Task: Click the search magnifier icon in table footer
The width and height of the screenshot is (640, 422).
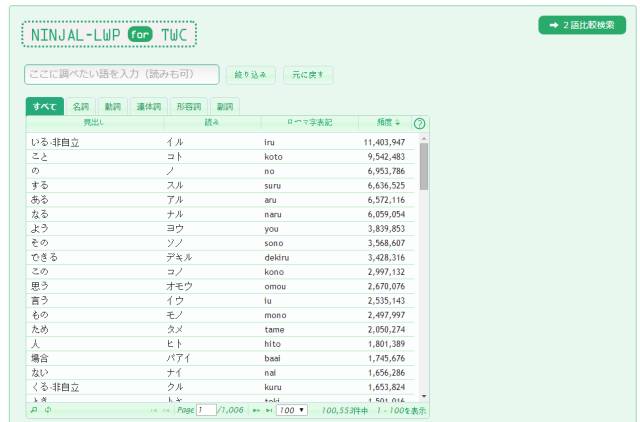Action: tap(34, 410)
